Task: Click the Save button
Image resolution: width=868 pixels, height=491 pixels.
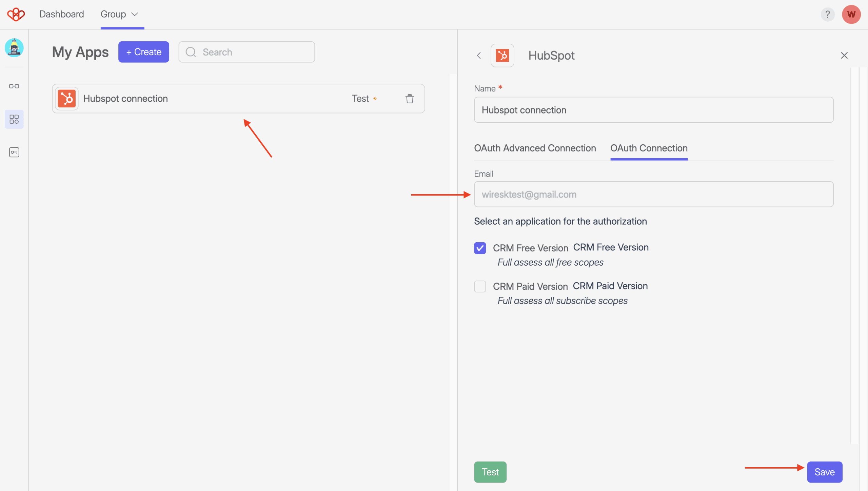Action: tap(825, 472)
